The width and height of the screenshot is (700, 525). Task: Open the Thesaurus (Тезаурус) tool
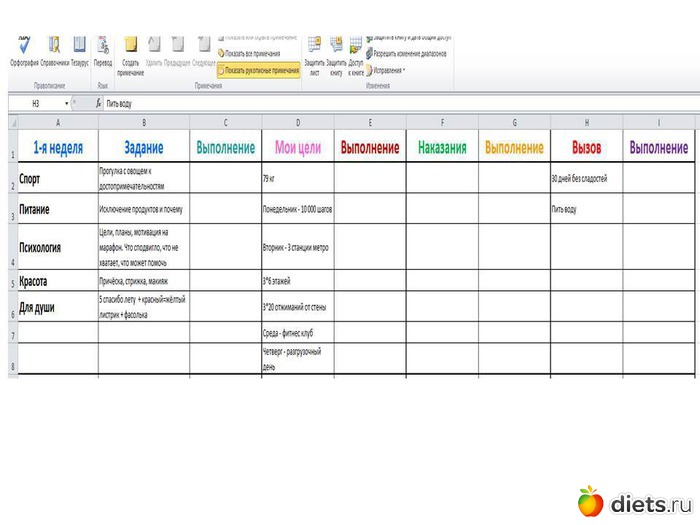tap(80, 47)
